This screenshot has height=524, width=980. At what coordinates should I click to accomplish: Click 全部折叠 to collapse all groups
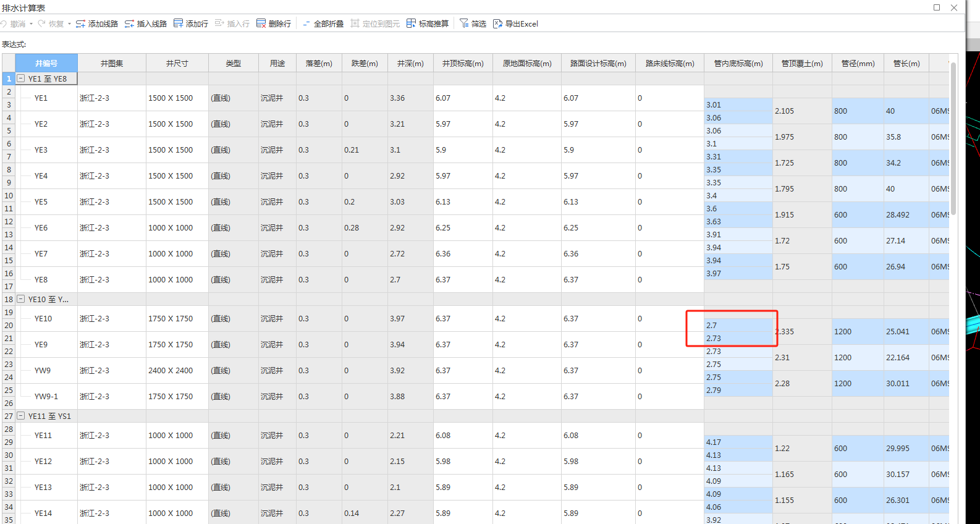[x=323, y=23]
